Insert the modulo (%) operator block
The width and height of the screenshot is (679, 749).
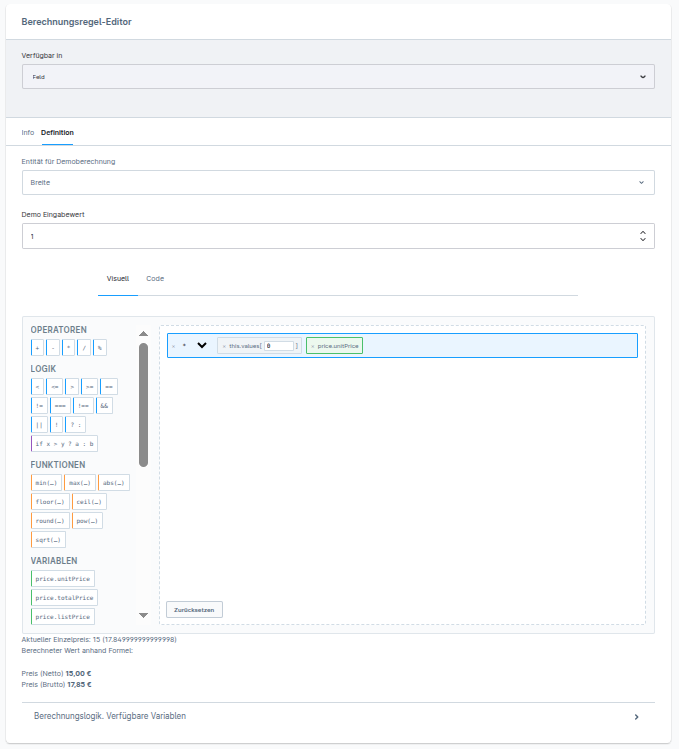tap(99, 348)
